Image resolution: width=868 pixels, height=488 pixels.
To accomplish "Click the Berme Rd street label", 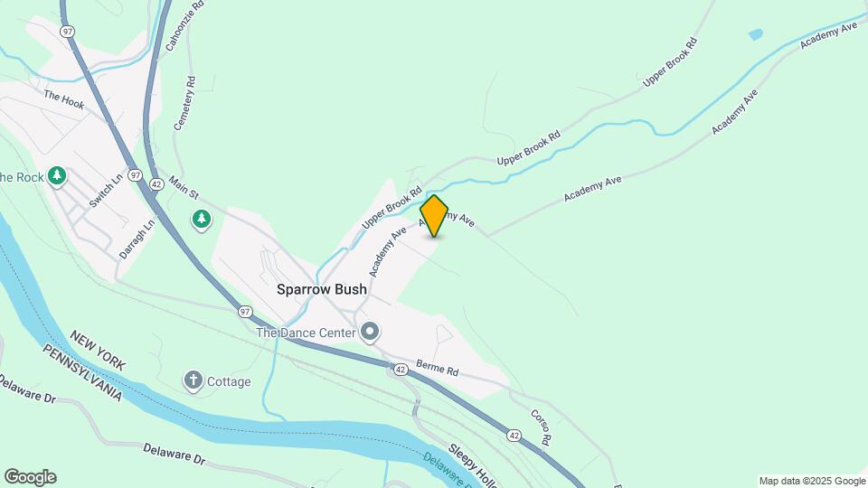I will tap(438, 368).
